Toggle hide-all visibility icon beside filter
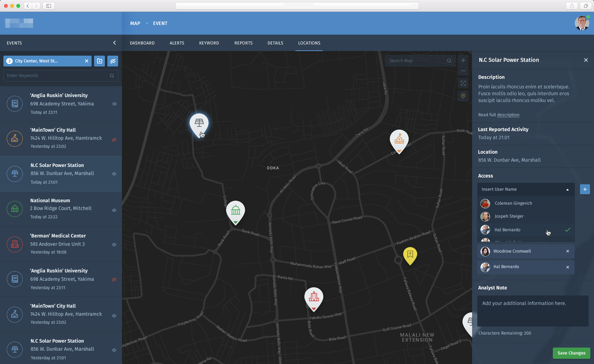This screenshot has width=594, height=364. point(113,61)
